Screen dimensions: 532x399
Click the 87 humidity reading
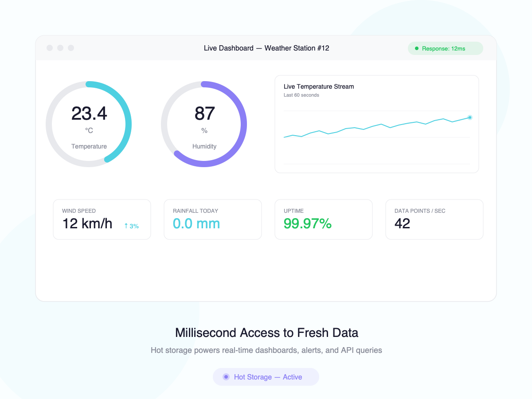(204, 113)
